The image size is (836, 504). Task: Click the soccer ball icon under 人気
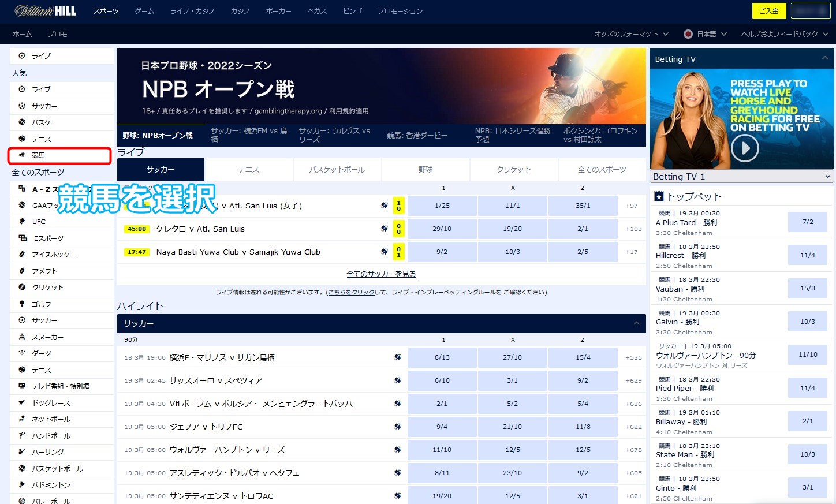[22, 106]
